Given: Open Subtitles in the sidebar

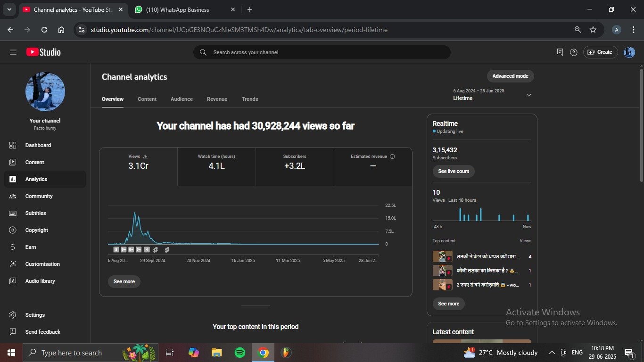Looking at the screenshot, I should [45, 213].
